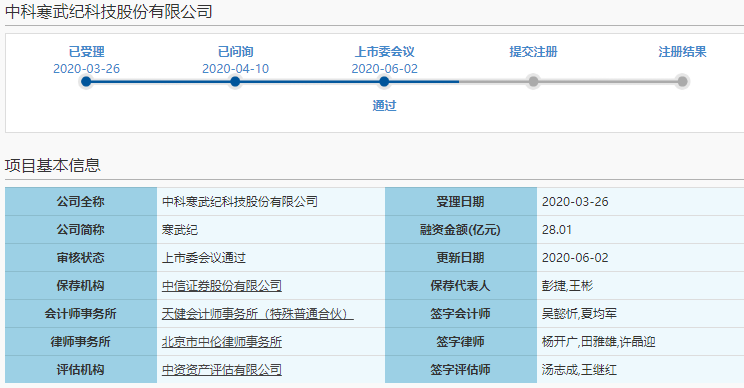Image resolution: width=744 pixels, height=388 pixels.
Task: Click the 上市委会议 timeline dot
Action: [x=384, y=82]
